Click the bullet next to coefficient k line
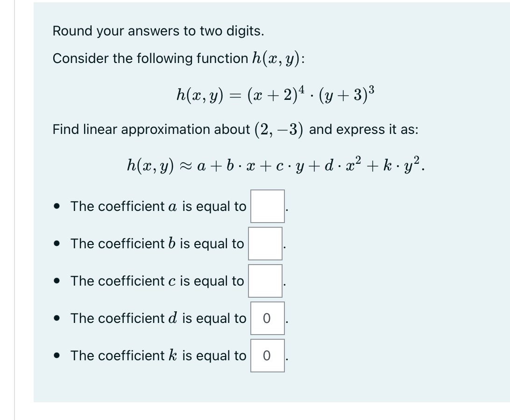The height and width of the screenshot is (420, 510). click(x=57, y=356)
